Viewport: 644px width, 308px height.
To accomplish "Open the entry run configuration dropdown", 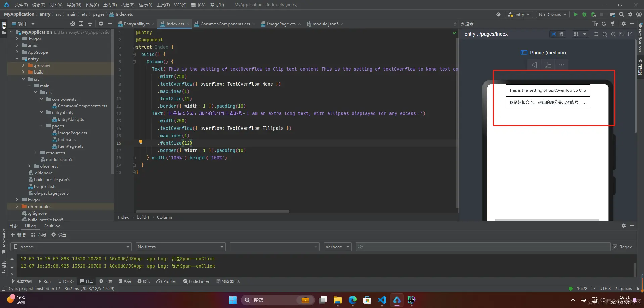I will coord(519,14).
